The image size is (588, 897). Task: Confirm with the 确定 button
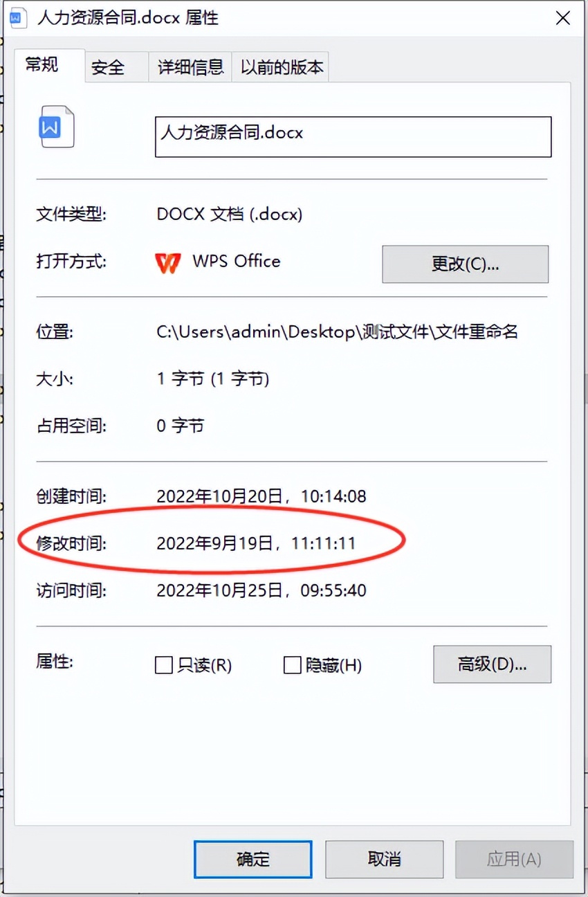coord(252,860)
